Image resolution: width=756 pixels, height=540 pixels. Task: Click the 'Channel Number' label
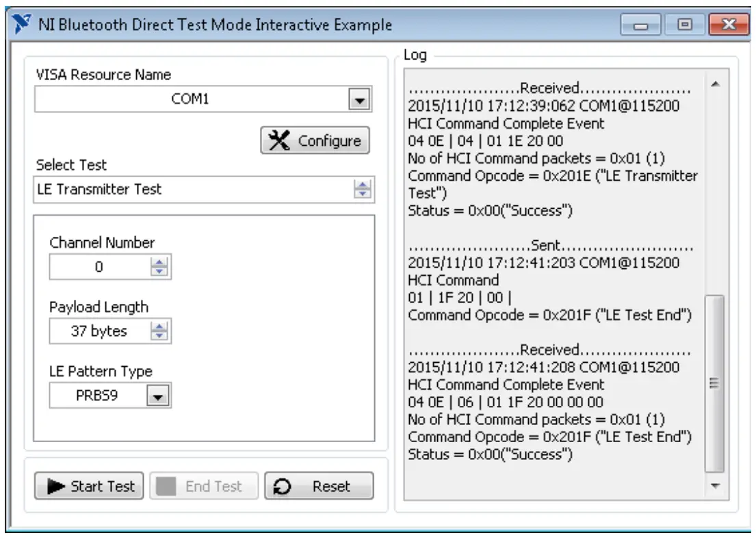point(102,242)
